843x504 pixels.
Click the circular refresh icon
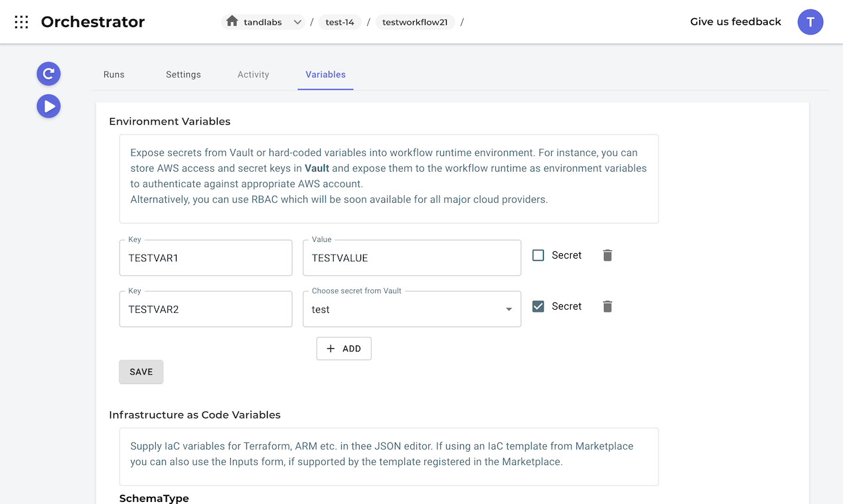pos(48,74)
